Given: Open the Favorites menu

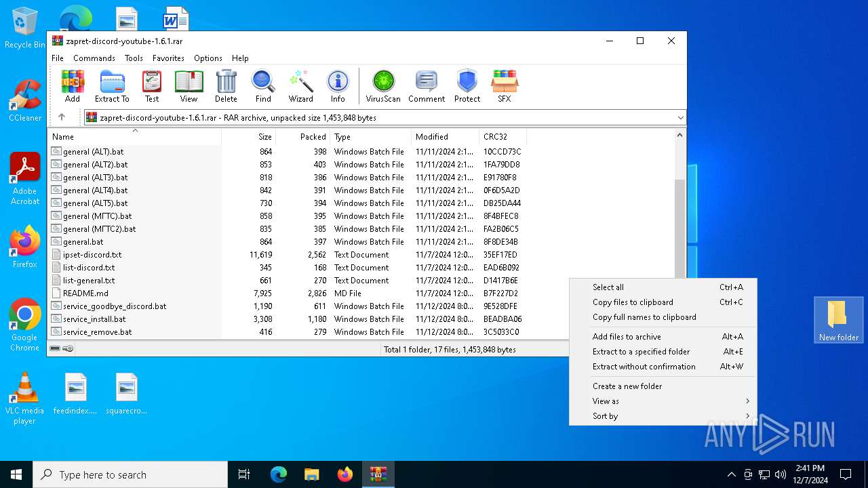Looking at the screenshot, I should pos(168,58).
